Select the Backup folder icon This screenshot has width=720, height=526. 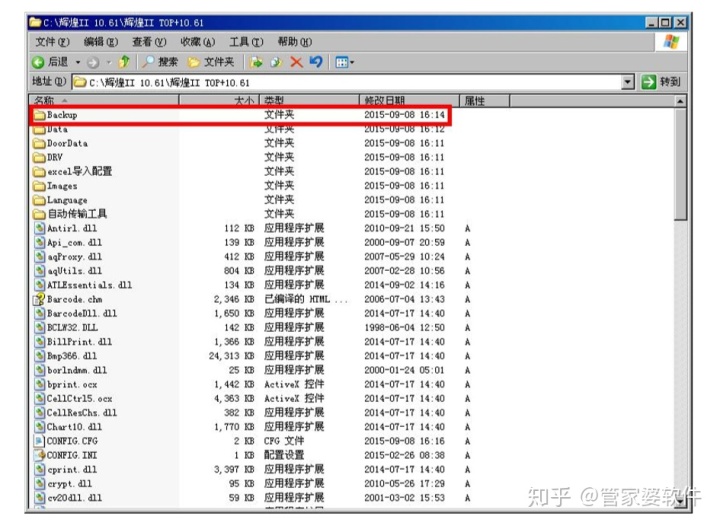point(40,115)
